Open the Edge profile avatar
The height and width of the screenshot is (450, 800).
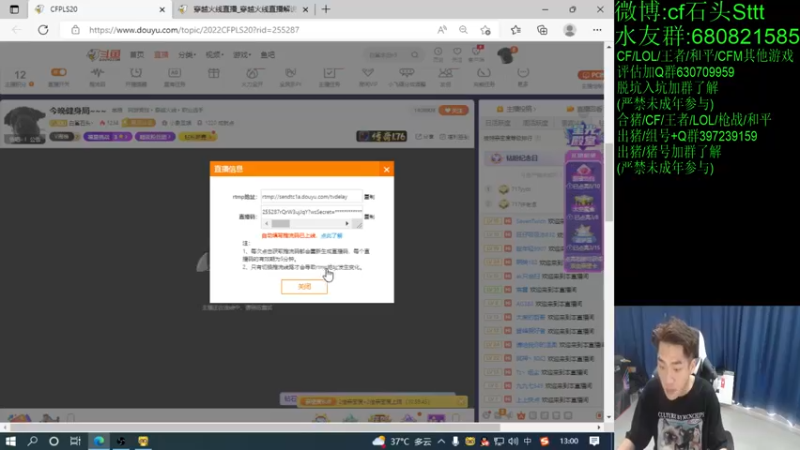click(569, 30)
